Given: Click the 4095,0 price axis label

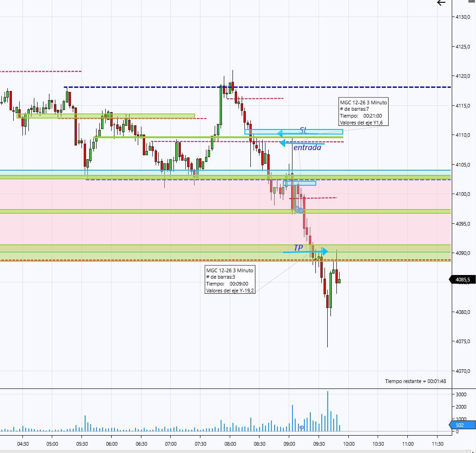Looking at the screenshot, I should tap(463, 224).
